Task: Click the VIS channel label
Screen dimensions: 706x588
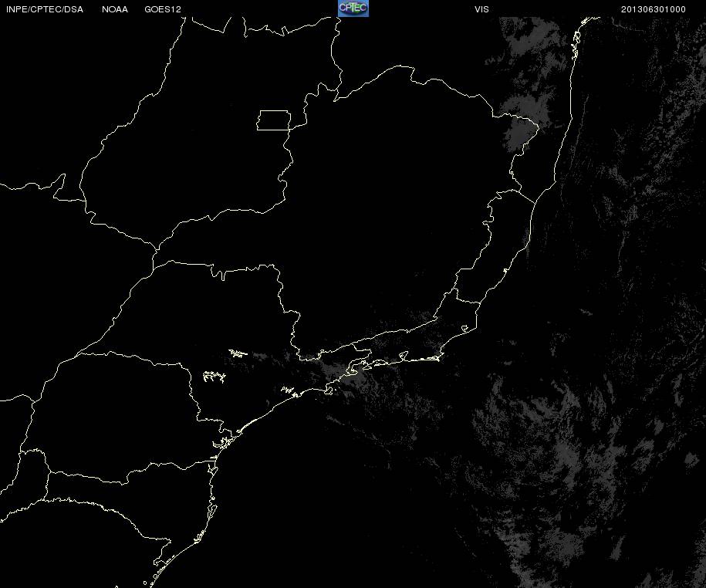Action: pyautogui.click(x=481, y=9)
